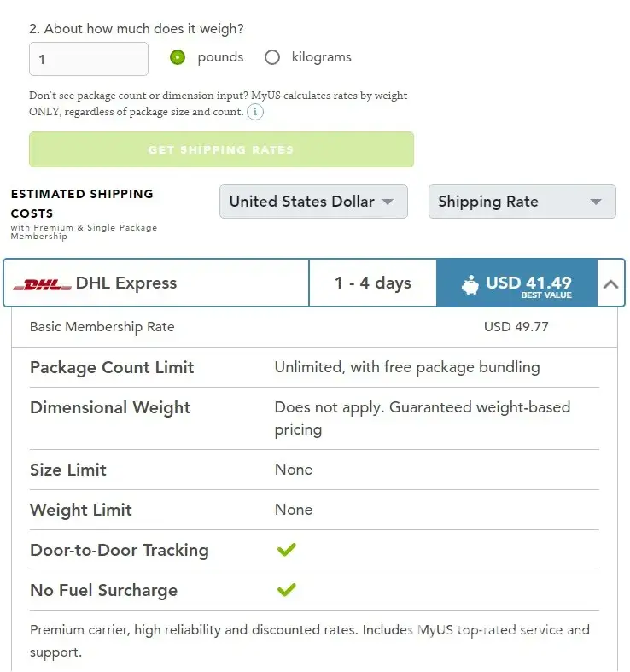The width and height of the screenshot is (630, 672).
Task: Click the info icon beside weight note
Action: coord(255,112)
